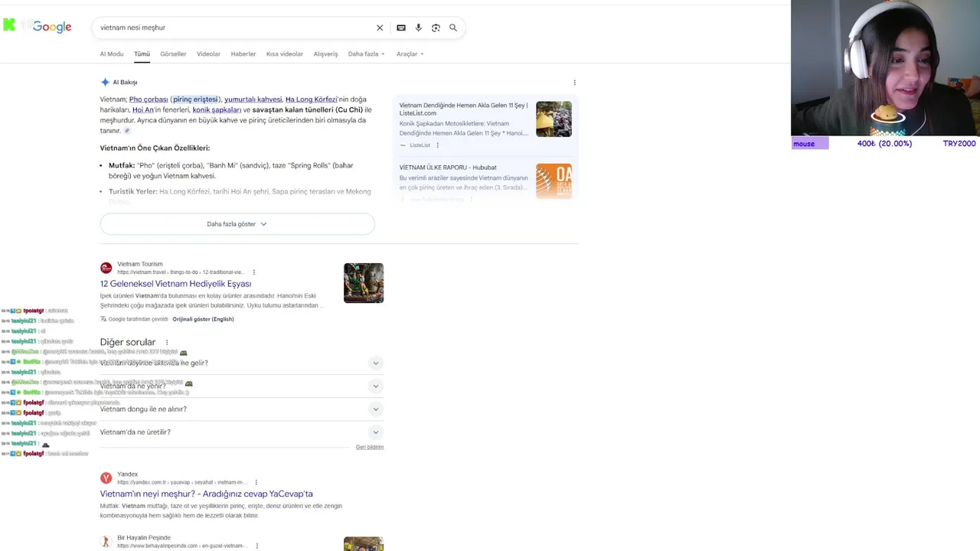Open the Vietnam Tourism result thumbnail image

click(x=364, y=283)
